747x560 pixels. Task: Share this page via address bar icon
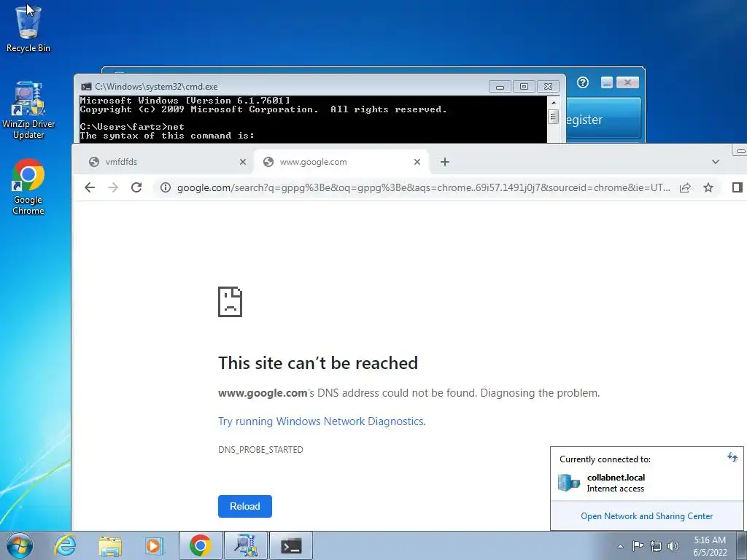click(x=685, y=187)
